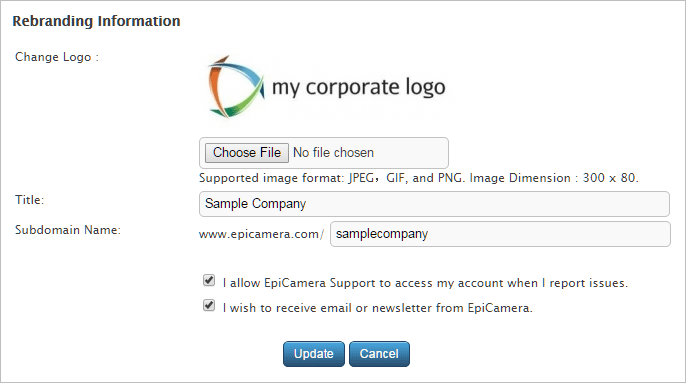Click the 'I wish to receive email' label

pyautogui.click(x=378, y=308)
